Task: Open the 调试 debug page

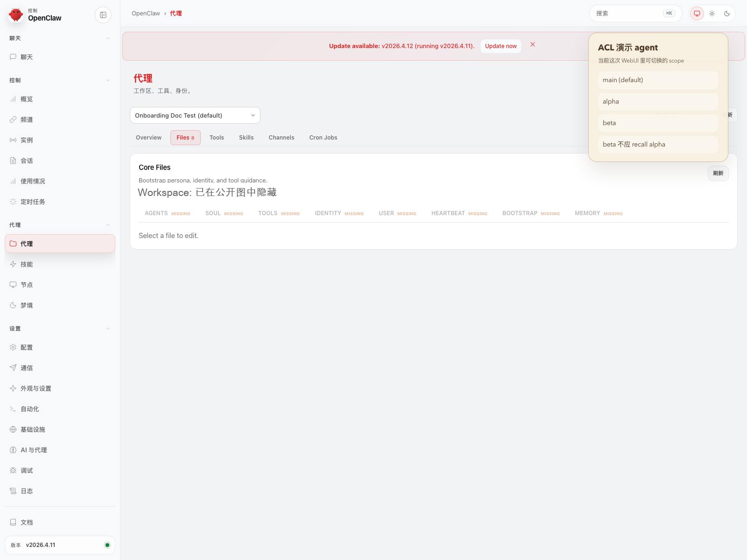Action: [60, 470]
